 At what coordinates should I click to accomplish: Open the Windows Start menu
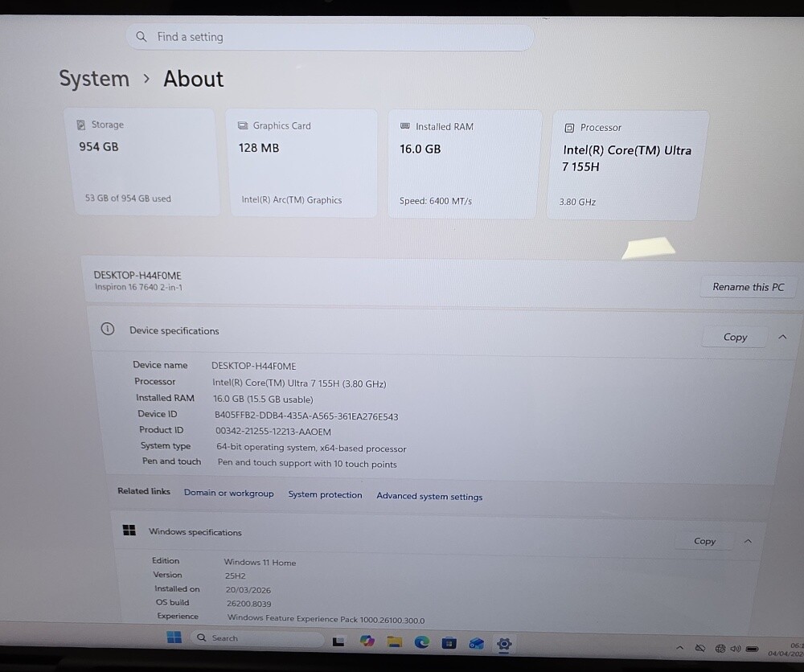[174, 637]
